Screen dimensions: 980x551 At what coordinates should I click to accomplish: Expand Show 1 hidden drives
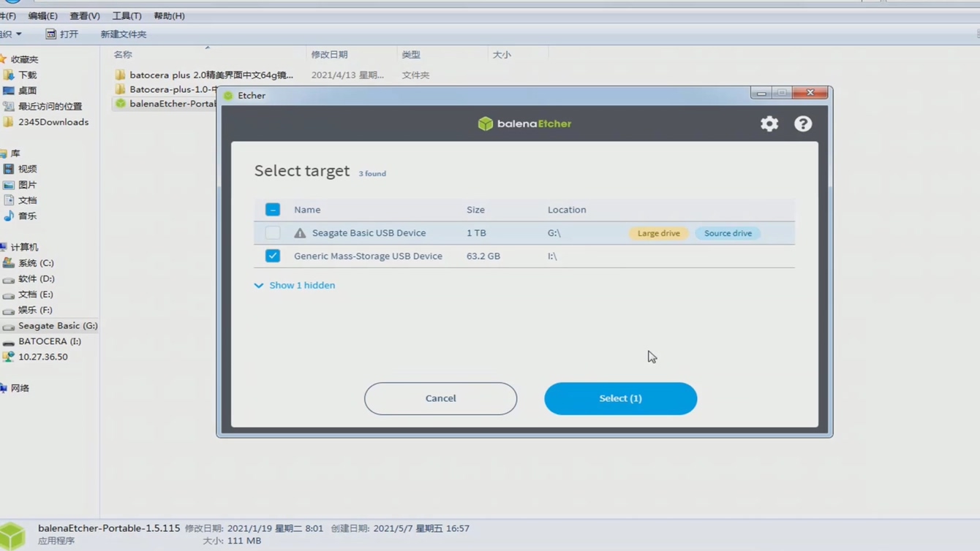click(x=295, y=285)
